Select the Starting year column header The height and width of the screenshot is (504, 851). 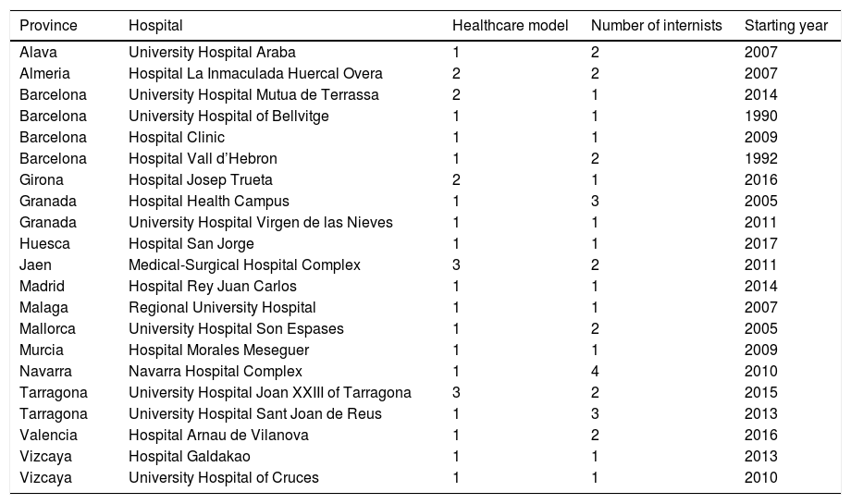click(x=785, y=26)
